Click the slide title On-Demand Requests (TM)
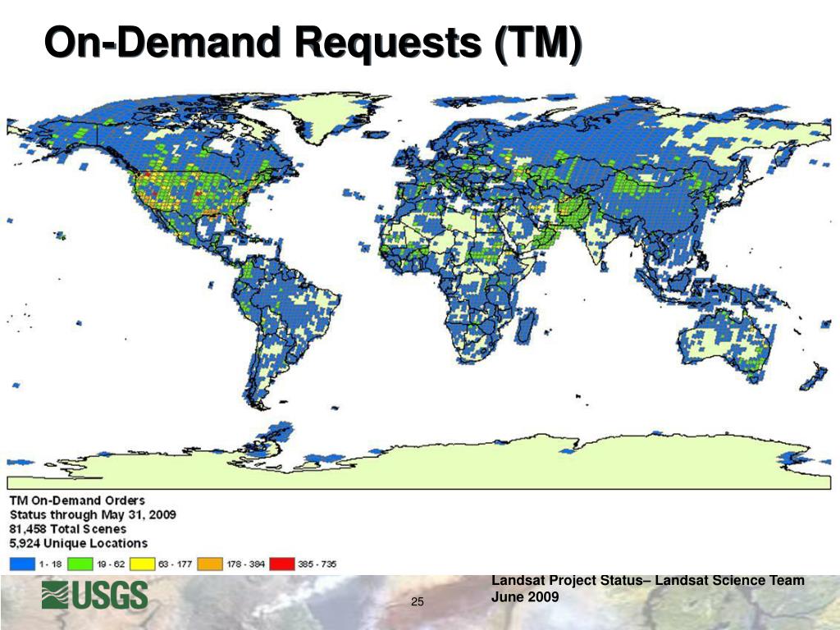The image size is (840, 630). coord(313,43)
